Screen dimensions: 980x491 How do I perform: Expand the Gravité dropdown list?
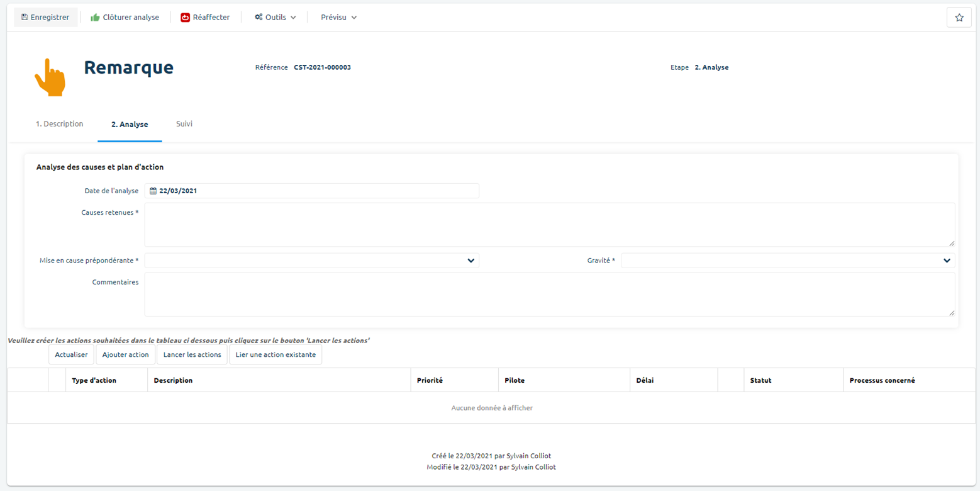coord(788,261)
